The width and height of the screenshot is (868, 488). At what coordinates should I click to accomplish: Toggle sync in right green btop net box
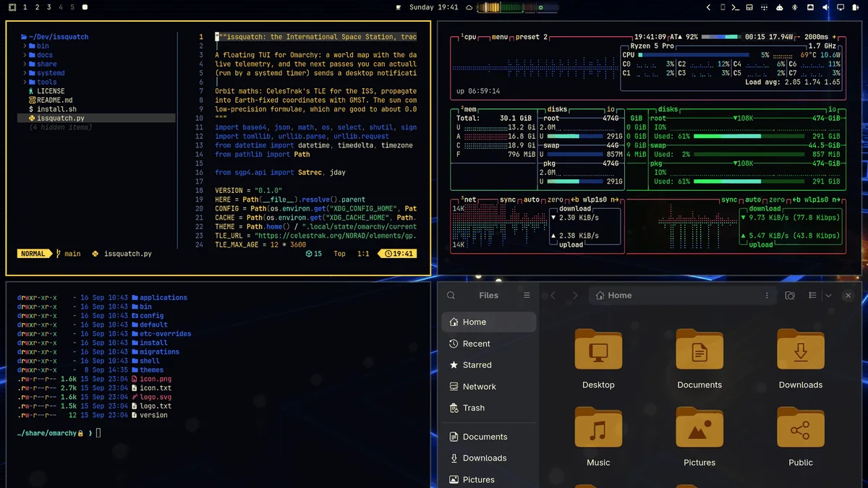click(729, 200)
